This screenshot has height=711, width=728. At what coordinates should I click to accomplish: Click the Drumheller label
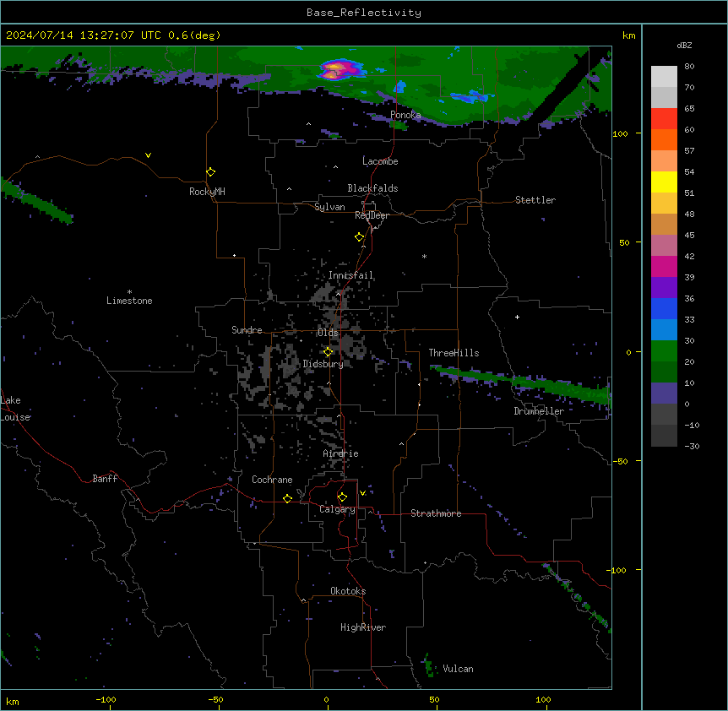click(x=539, y=411)
